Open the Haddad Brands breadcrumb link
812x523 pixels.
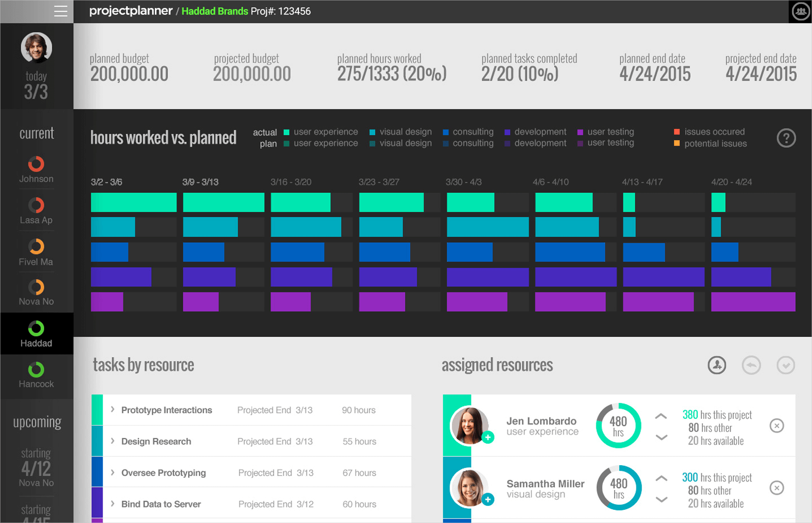(215, 11)
